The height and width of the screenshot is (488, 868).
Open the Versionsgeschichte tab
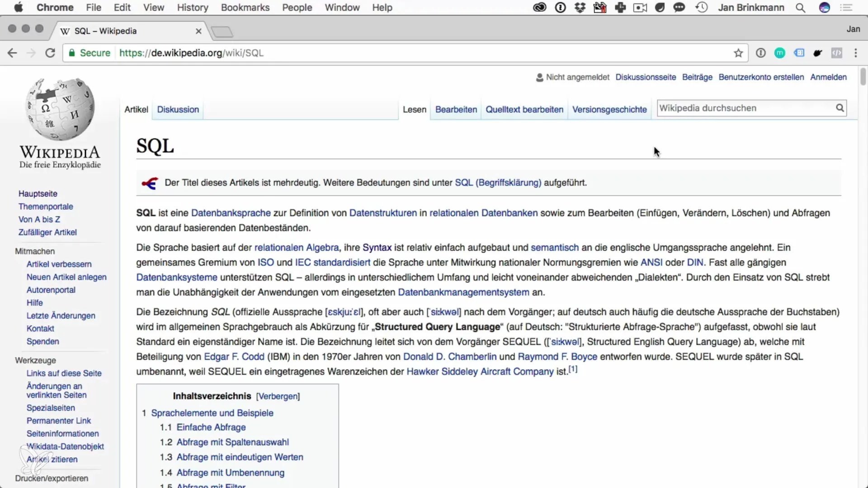609,109
